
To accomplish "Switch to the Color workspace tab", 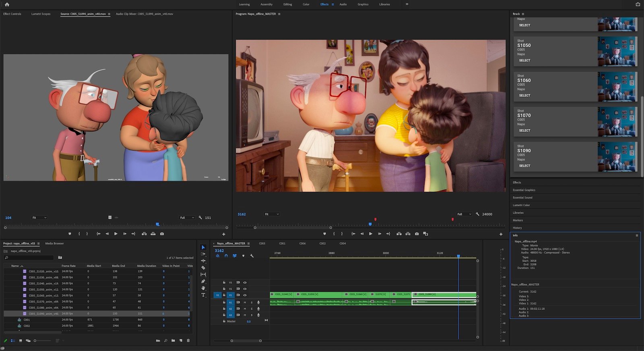I will click(x=306, y=4).
